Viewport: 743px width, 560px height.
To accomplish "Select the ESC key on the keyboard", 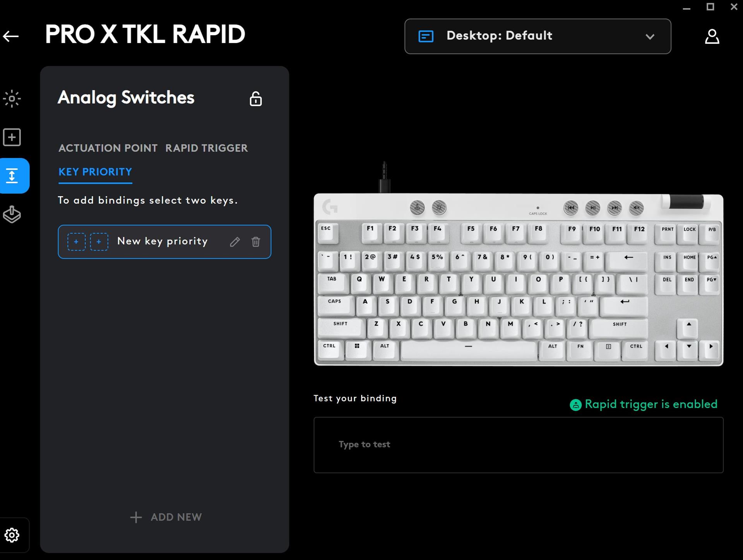I will click(x=327, y=231).
